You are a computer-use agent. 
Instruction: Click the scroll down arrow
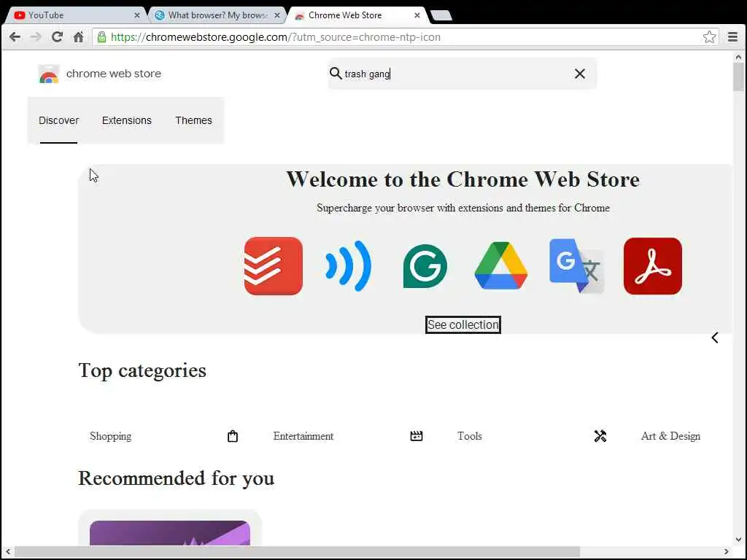(x=738, y=540)
